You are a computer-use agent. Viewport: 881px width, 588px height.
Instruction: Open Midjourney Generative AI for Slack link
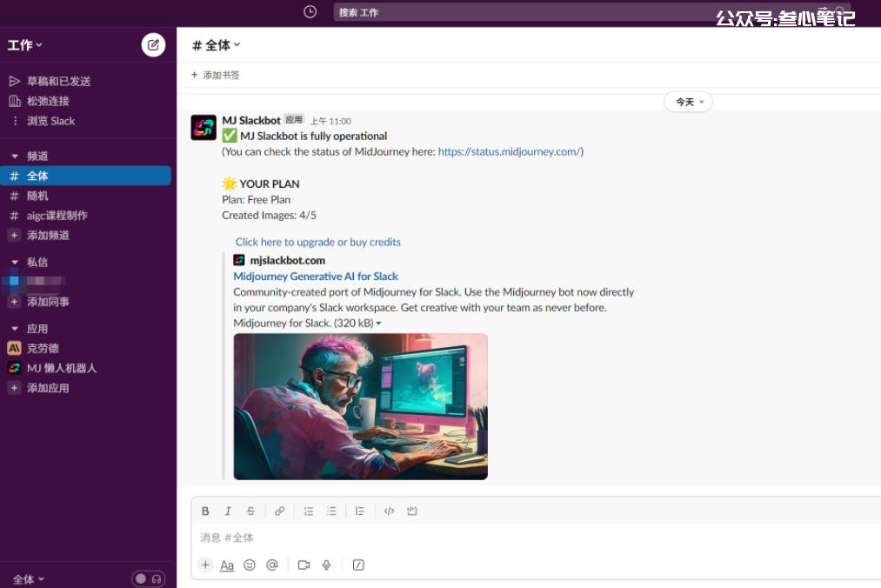316,276
